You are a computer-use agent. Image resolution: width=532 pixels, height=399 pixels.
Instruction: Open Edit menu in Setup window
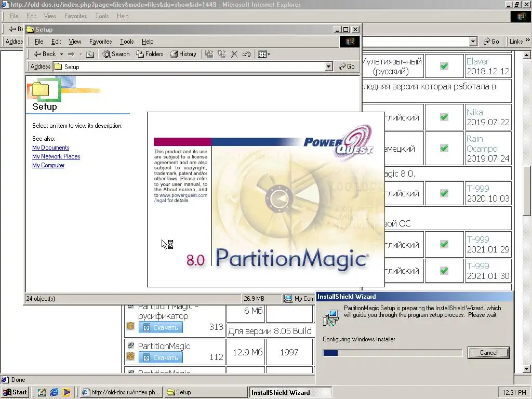(56, 42)
